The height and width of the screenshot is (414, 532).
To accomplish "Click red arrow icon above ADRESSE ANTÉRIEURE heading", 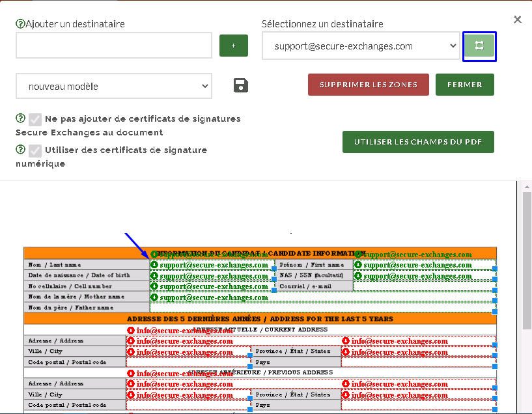I will (x=131, y=373).
